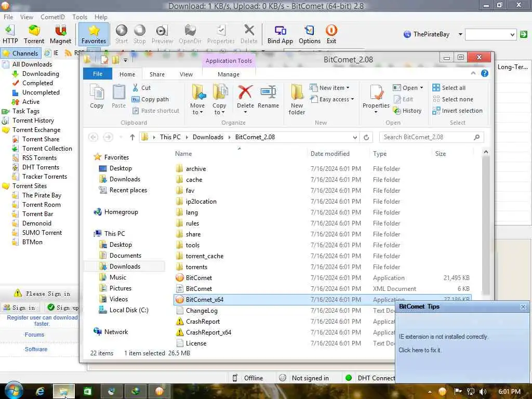
Task: Close the BitComet Tips popup
Action: pos(523,307)
